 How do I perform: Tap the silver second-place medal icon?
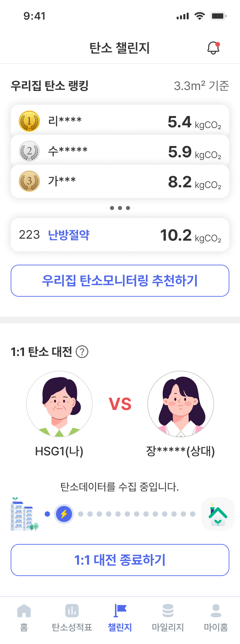pyautogui.click(x=29, y=151)
